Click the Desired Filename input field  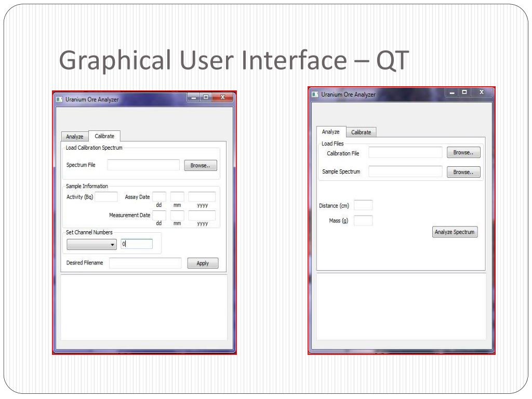pyautogui.click(x=145, y=263)
